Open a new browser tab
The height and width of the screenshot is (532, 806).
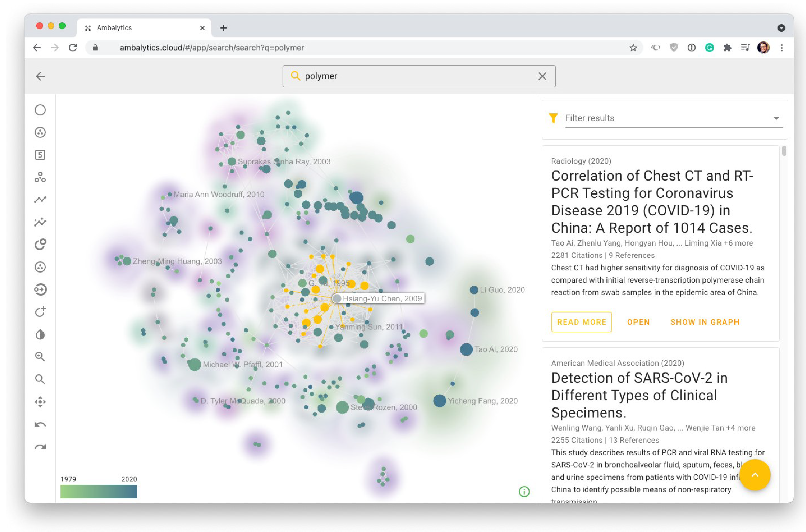(x=224, y=28)
